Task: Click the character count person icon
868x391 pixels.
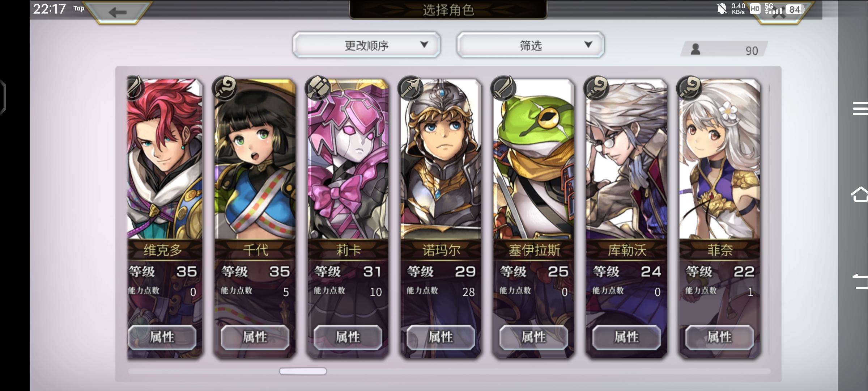Action: tap(695, 49)
